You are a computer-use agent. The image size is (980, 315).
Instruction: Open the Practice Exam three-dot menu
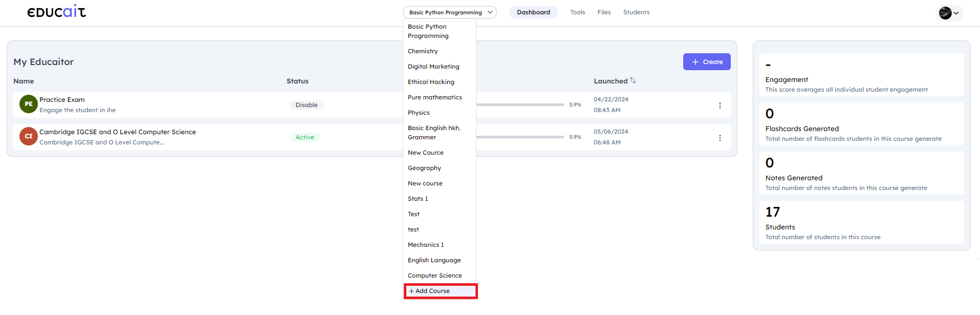tap(720, 106)
